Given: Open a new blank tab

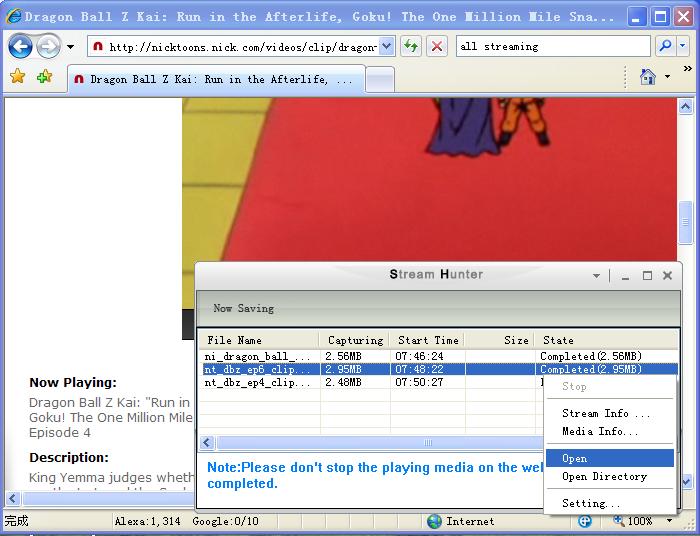Looking at the screenshot, I should 379,81.
